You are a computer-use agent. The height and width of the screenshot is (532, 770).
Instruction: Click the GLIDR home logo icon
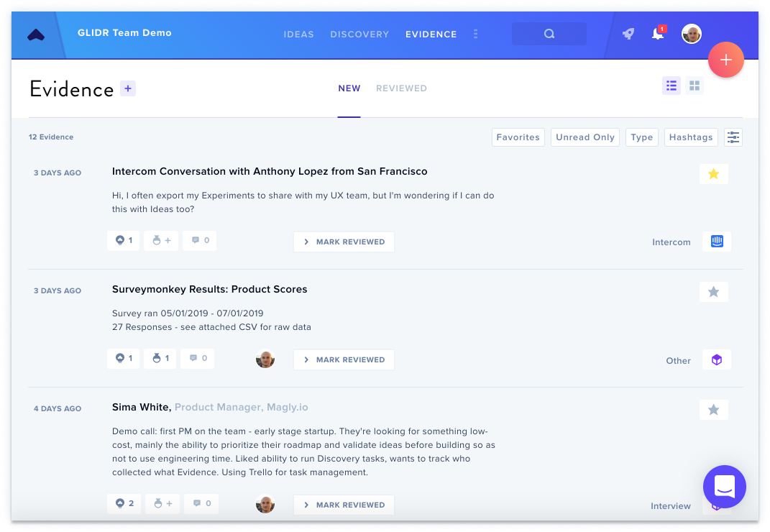(36, 35)
